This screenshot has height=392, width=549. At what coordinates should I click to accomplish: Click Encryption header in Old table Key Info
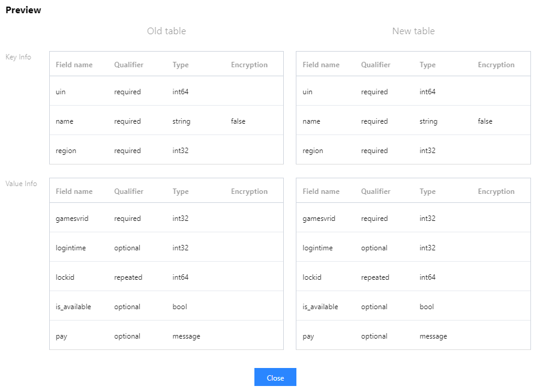coord(249,65)
